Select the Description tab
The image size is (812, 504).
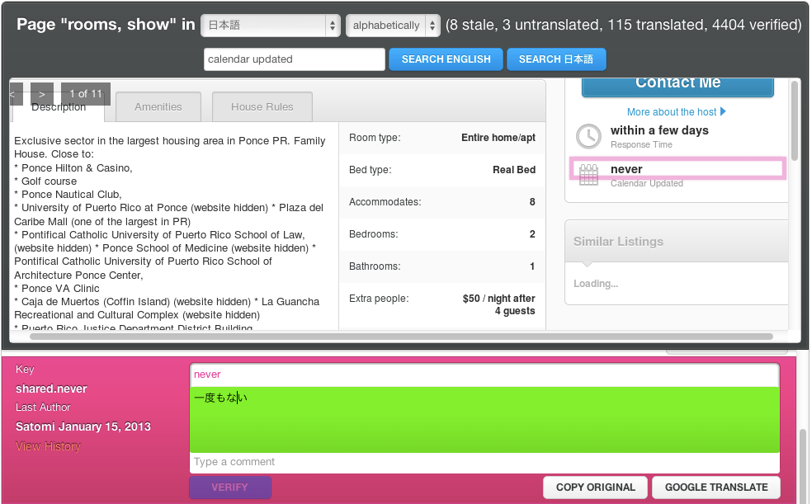tap(59, 107)
